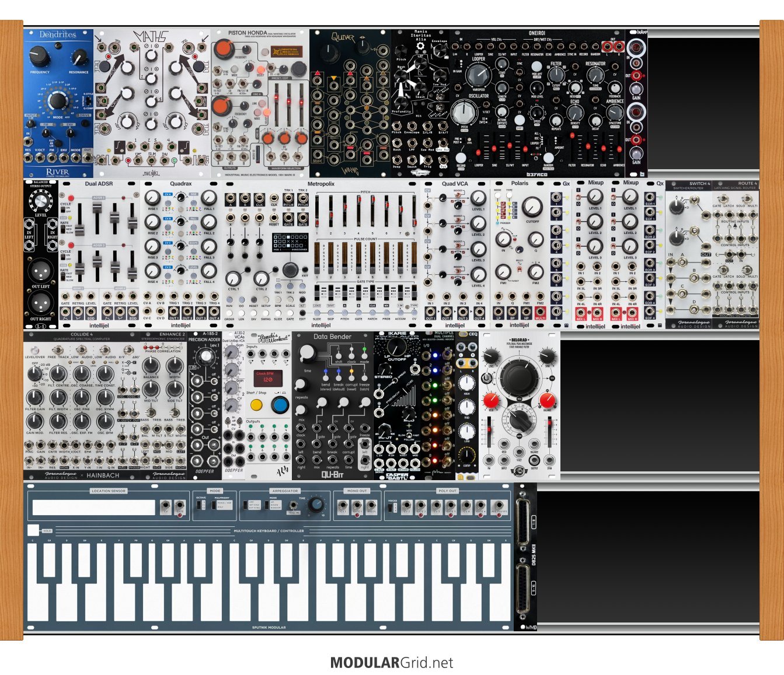Click the Arpeggiator Time knob
The width and height of the screenshot is (784, 675).
[316, 505]
